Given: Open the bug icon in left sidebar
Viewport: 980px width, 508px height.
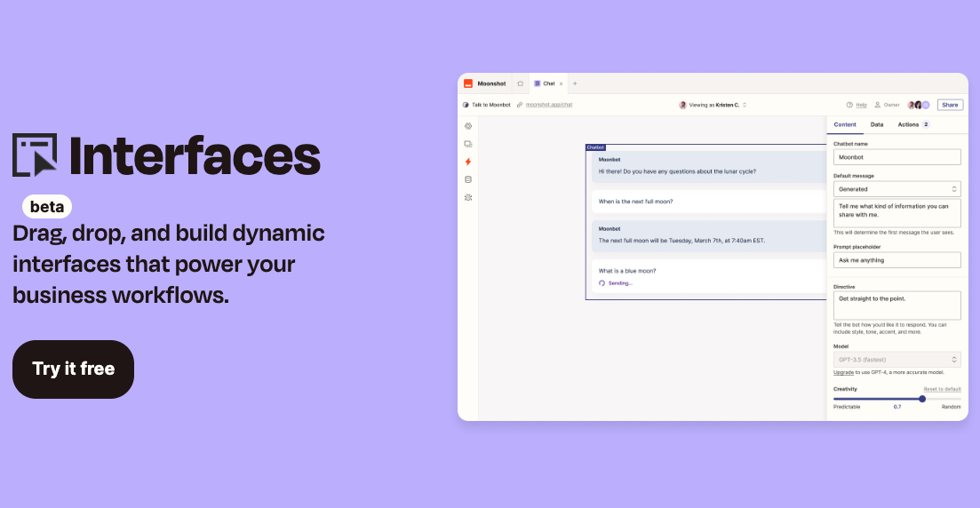Looking at the screenshot, I should pos(468,197).
